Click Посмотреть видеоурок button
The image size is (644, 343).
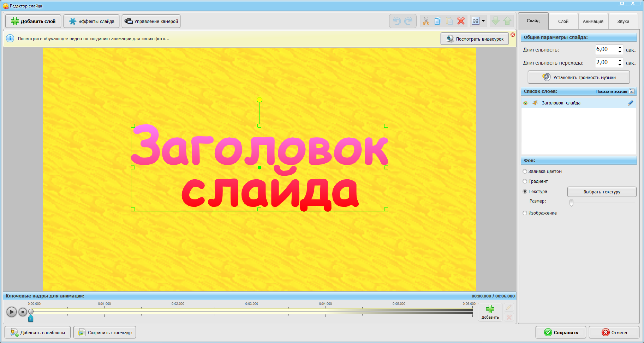[475, 39]
